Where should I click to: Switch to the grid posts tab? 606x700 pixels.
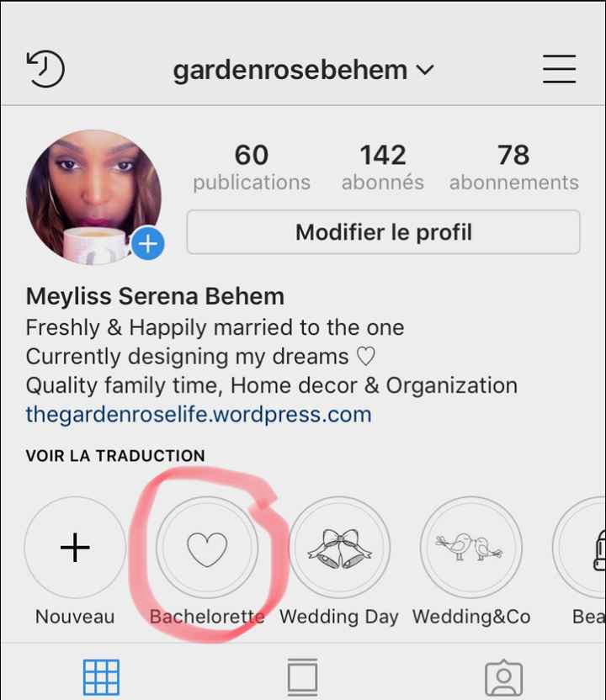point(101,677)
